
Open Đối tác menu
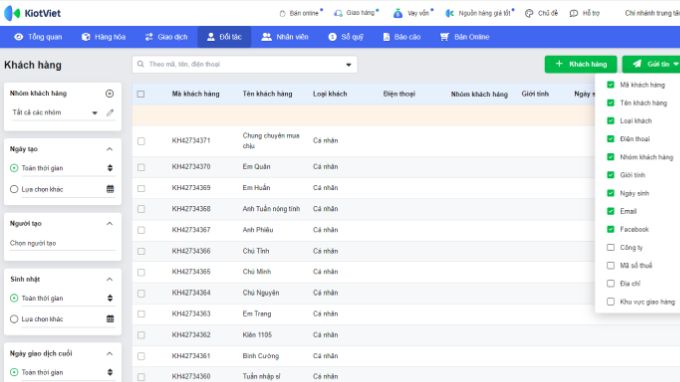coord(224,37)
